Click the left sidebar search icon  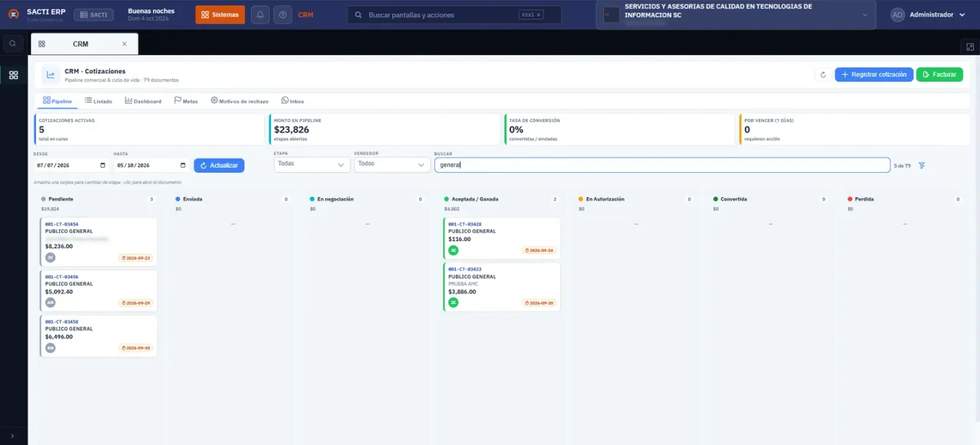click(x=12, y=44)
